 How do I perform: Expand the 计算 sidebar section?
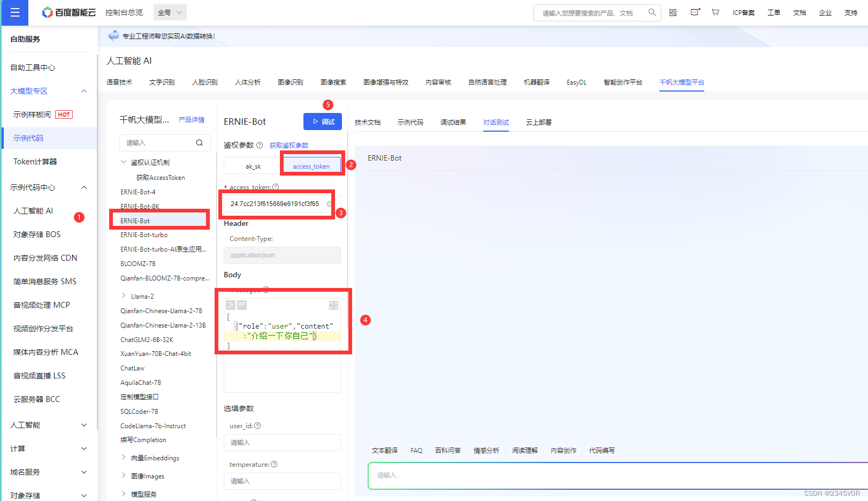[x=84, y=449]
